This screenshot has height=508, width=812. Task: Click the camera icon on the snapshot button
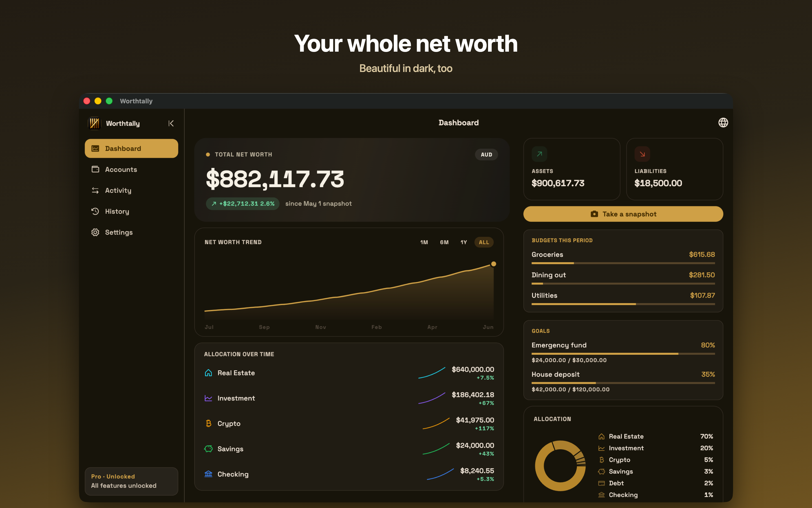(594, 214)
